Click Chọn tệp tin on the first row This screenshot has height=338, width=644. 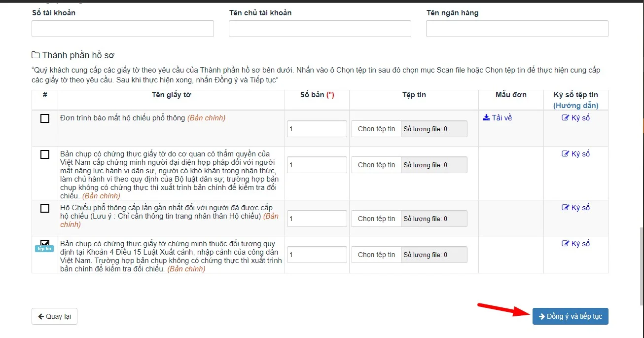coord(376,128)
